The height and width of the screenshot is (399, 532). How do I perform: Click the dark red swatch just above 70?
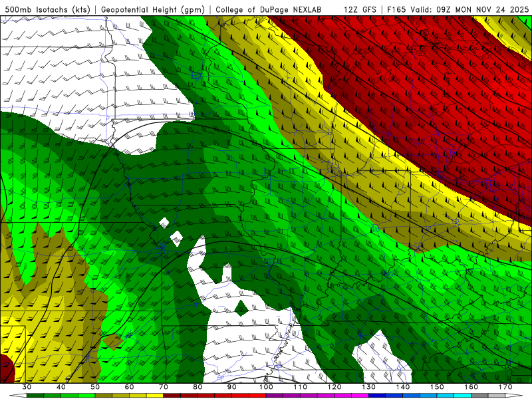(172, 396)
